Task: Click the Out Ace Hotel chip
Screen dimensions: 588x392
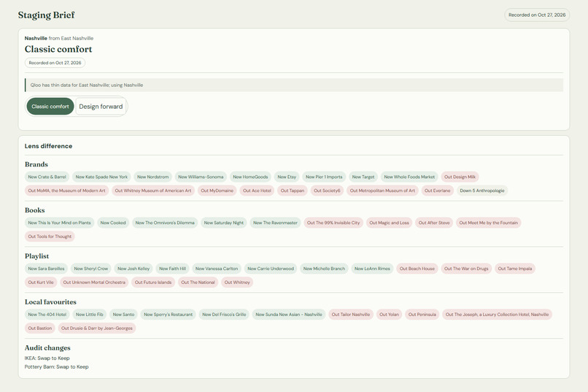Action: point(257,191)
